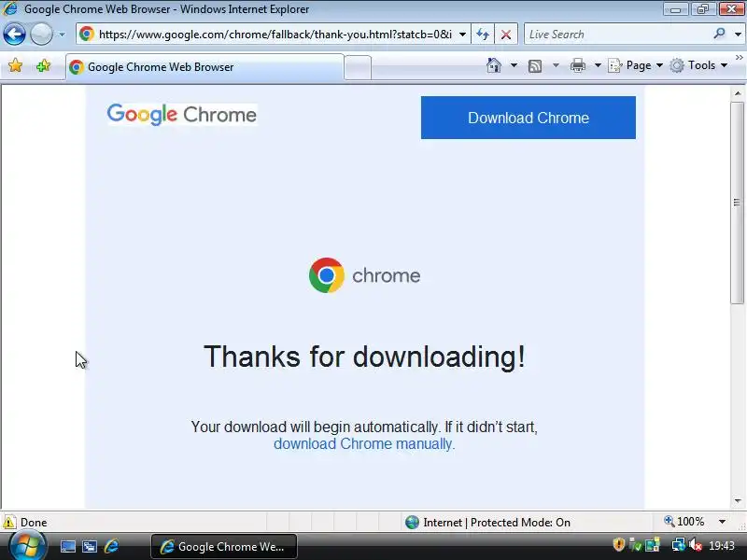747x560 pixels.
Task: Select the Google Chrome Web Browser tab
Action: 204,67
